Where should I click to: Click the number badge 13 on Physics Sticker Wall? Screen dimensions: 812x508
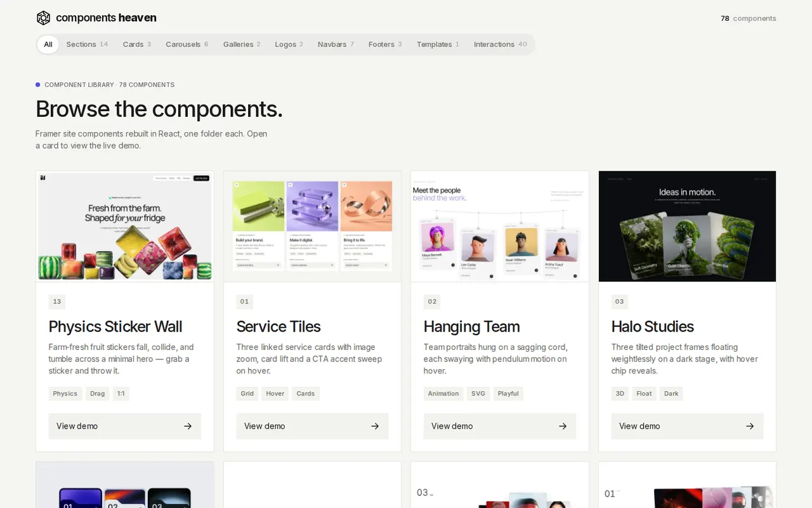point(57,302)
